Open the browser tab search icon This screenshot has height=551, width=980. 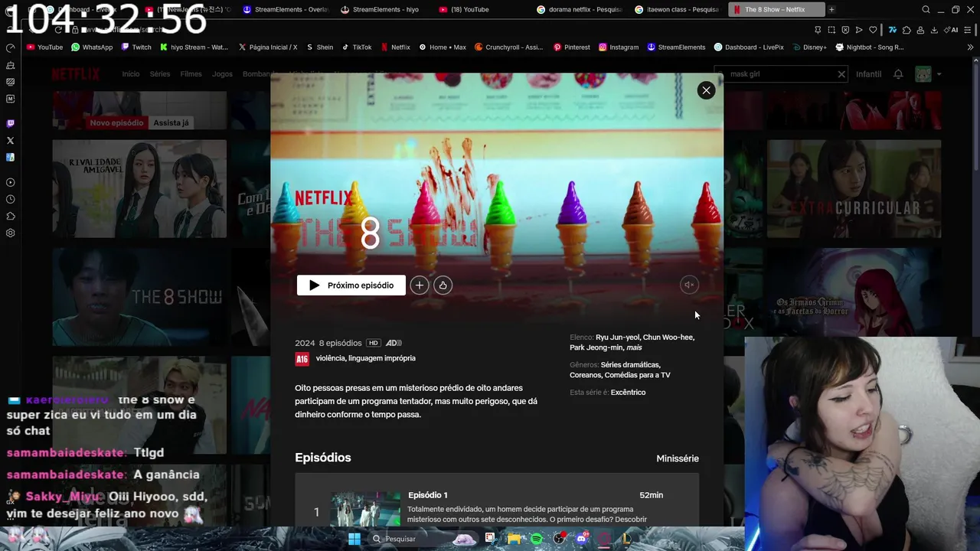[926, 9]
